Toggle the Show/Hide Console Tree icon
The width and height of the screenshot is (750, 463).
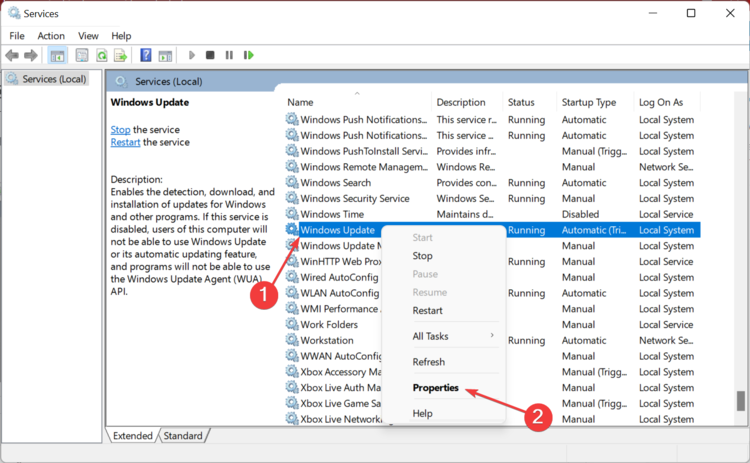pyautogui.click(x=57, y=55)
